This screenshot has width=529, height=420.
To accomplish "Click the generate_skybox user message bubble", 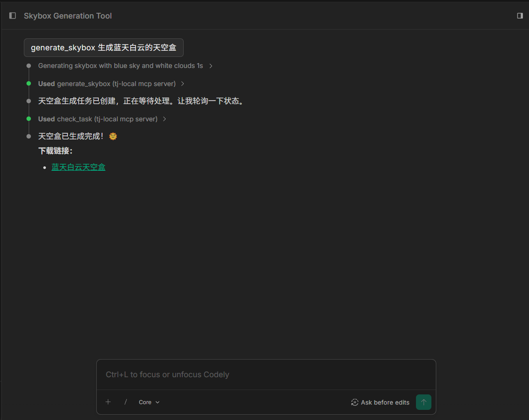I will tap(104, 48).
